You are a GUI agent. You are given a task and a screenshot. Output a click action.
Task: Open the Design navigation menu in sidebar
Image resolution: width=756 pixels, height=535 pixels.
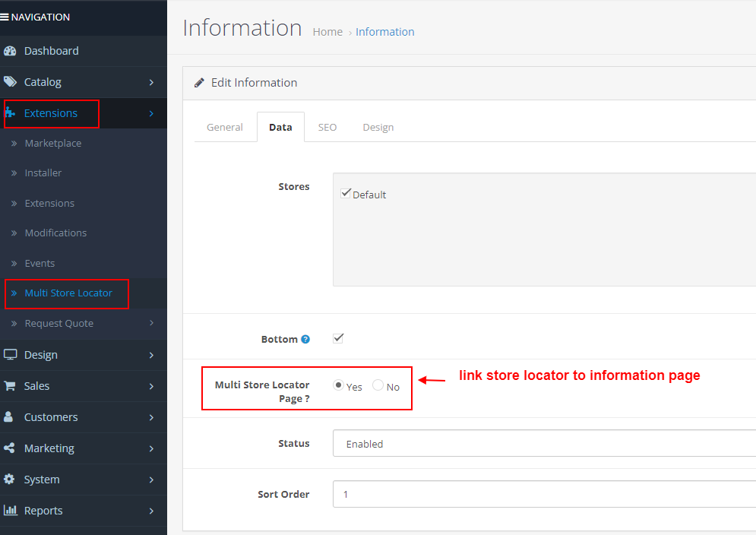click(x=84, y=355)
